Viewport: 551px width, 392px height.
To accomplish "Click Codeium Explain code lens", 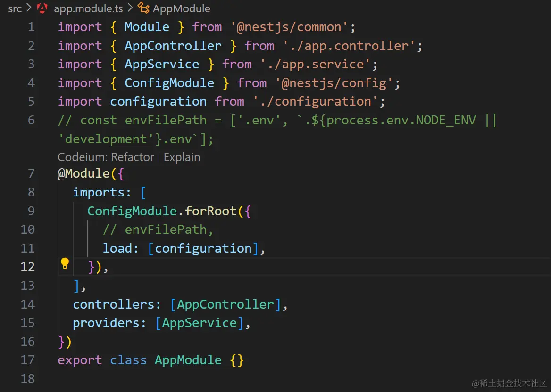I will pyautogui.click(x=182, y=157).
